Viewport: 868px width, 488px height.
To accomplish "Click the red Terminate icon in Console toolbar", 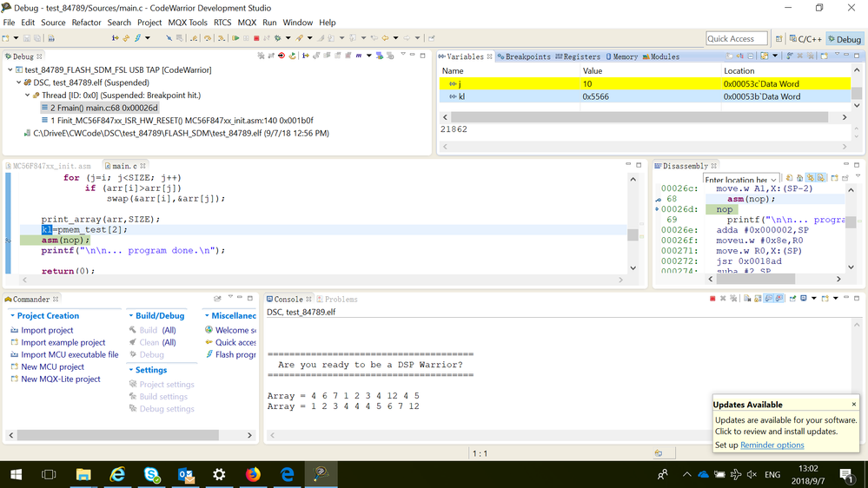I will [712, 299].
